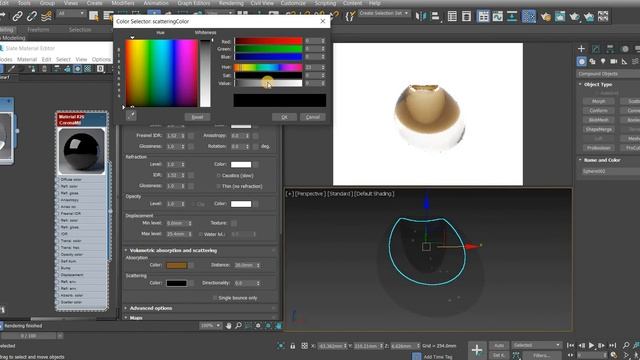The height and width of the screenshot is (360, 640).
Task: Open the Create command panel tab
Action: (x=582, y=49)
